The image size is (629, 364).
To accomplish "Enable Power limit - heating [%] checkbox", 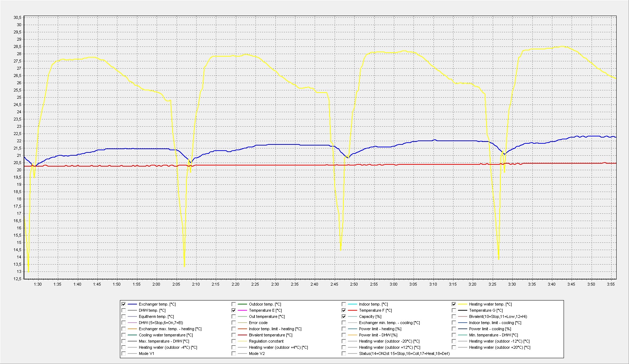I will point(344,329).
